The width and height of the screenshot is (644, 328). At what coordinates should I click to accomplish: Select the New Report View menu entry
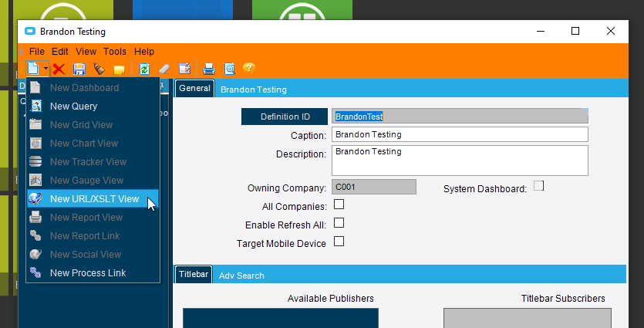93,217
